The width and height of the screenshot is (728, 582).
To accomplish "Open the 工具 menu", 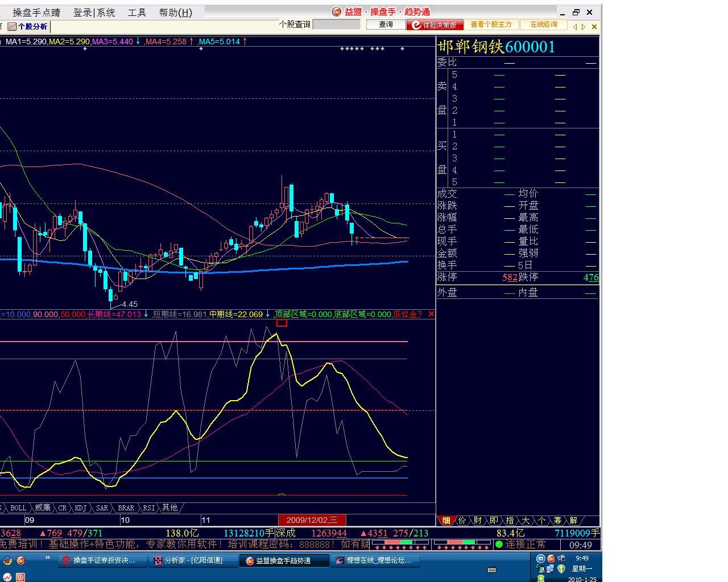I will click(136, 13).
